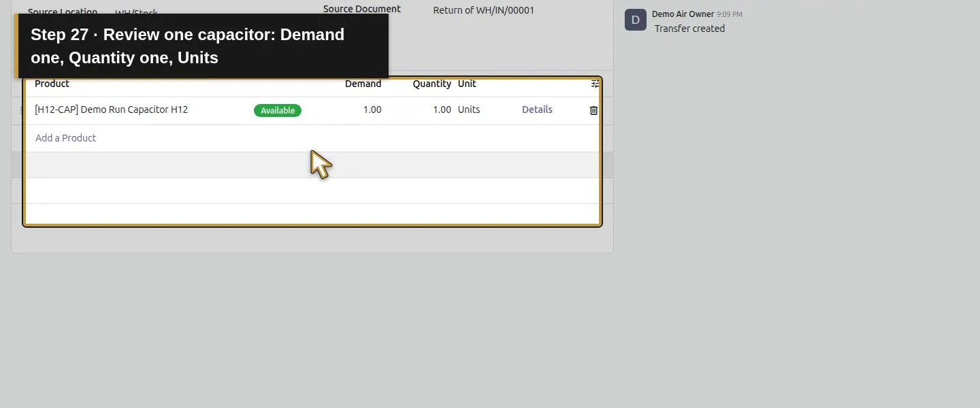This screenshot has width=980, height=408.
Task: Delete the Demo Run Capacitor H12 line
Action: (x=593, y=110)
